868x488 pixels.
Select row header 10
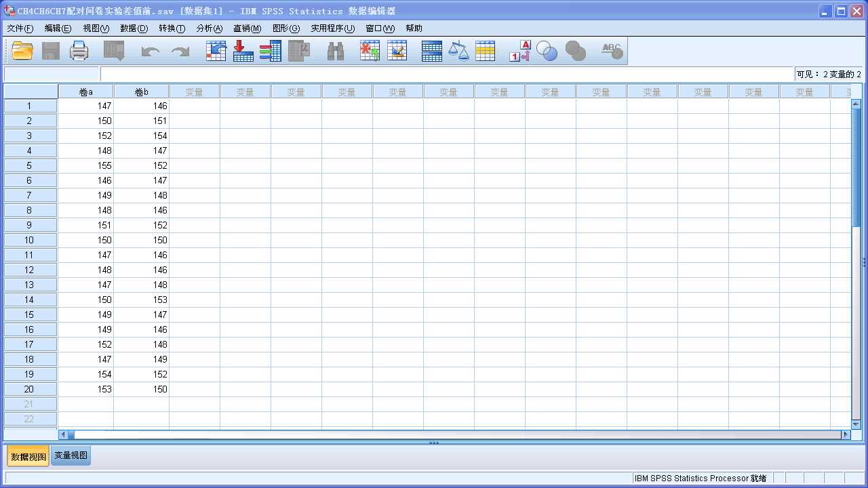coord(30,240)
